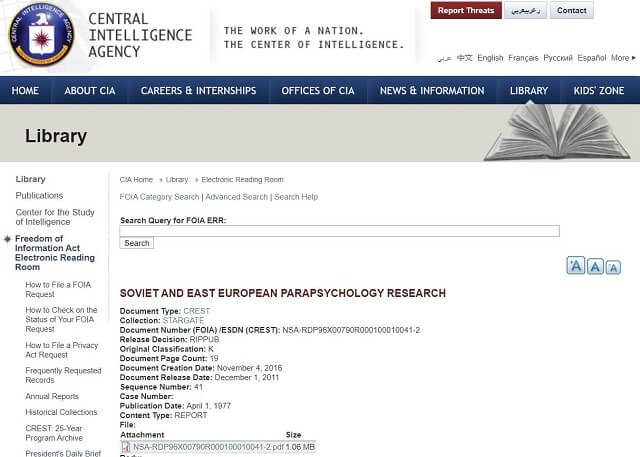Open News & Information menu
Image resolution: width=640 pixels, height=457 pixels.
pyautogui.click(x=432, y=91)
